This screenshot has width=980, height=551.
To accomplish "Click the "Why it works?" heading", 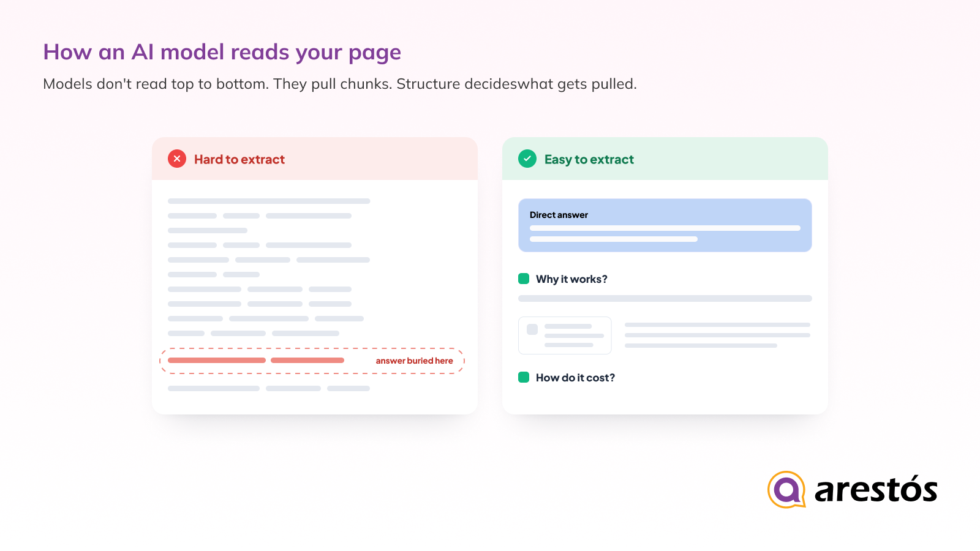I will (571, 279).
